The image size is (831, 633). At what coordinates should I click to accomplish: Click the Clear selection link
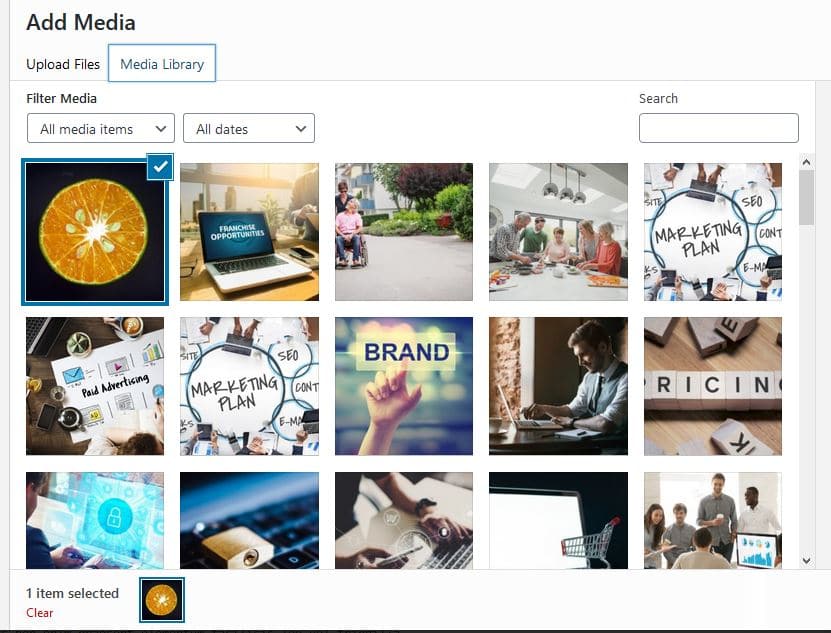40,613
